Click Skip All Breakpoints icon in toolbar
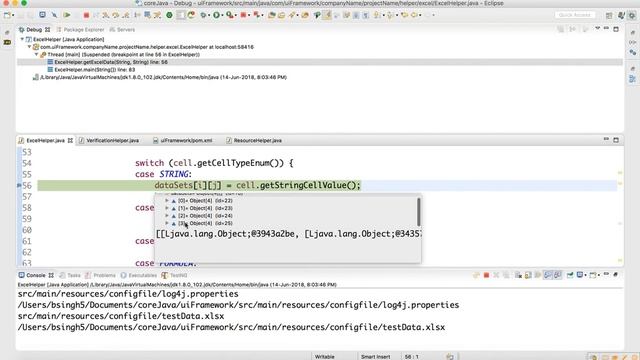The width and height of the screenshot is (640, 360). [x=54, y=15]
